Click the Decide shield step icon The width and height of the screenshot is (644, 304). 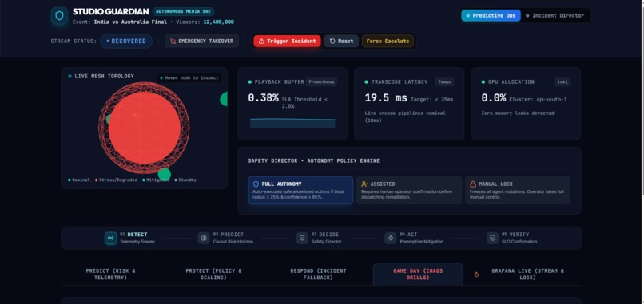302,238
